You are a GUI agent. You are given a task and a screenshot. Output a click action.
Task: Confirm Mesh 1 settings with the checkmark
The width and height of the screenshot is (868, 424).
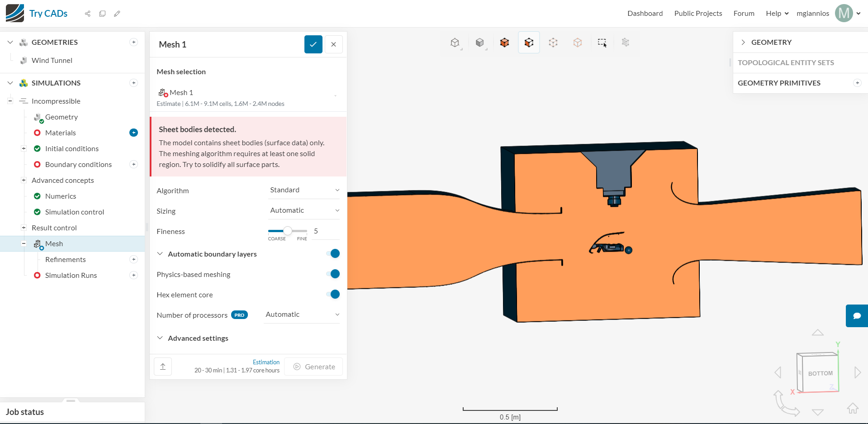tap(313, 44)
